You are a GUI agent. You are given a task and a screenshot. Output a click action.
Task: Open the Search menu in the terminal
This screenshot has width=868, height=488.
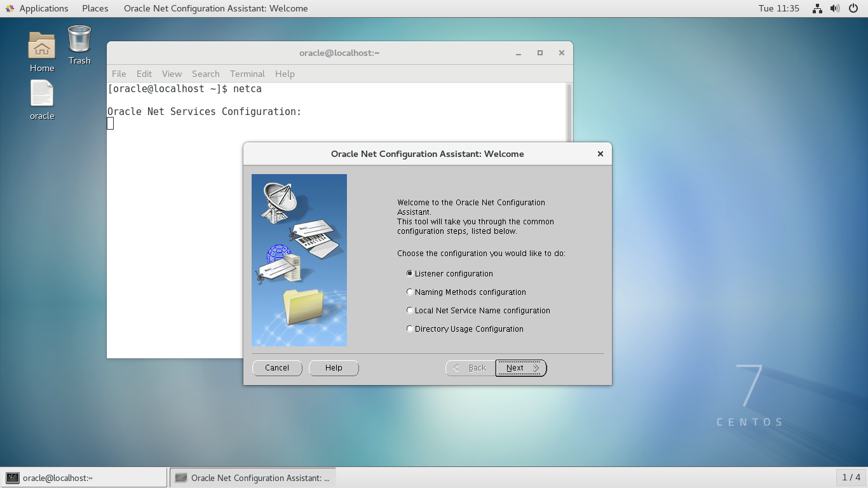point(205,74)
